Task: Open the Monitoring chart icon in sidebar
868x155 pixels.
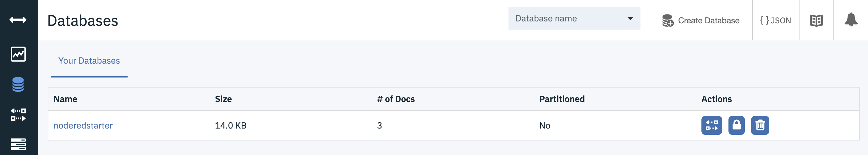Action: pyautogui.click(x=18, y=54)
